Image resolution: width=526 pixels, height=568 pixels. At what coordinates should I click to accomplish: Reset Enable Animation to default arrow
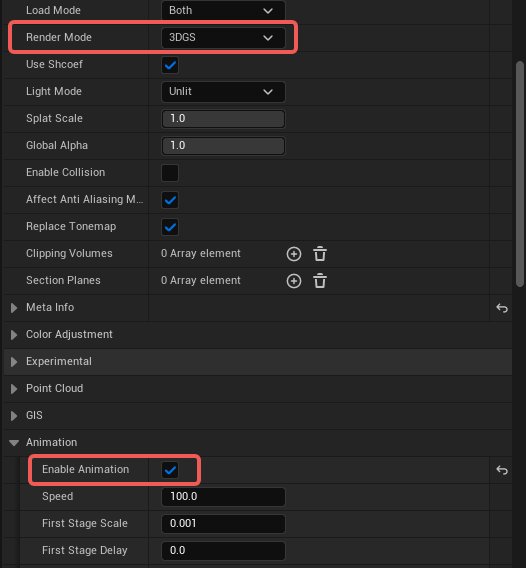coord(502,470)
